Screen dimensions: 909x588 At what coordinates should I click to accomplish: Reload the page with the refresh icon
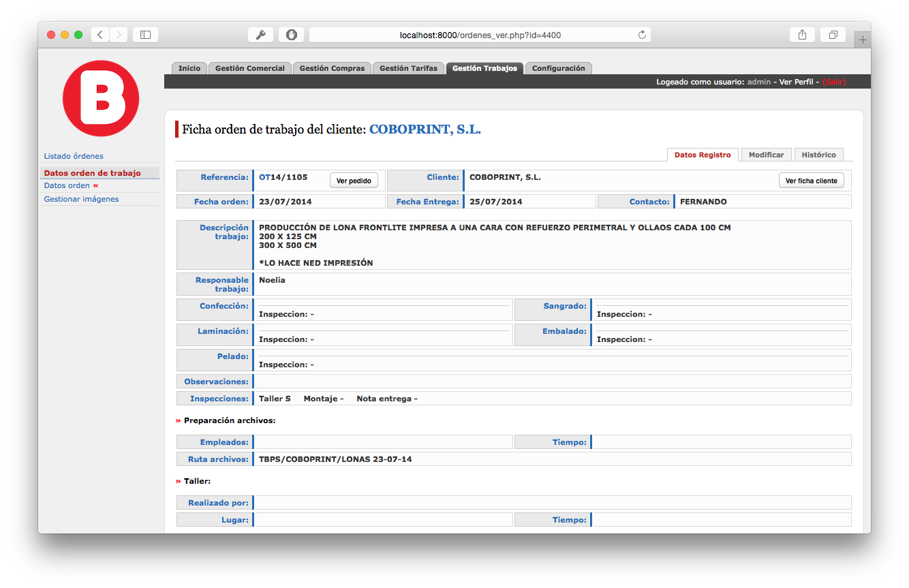(x=642, y=35)
